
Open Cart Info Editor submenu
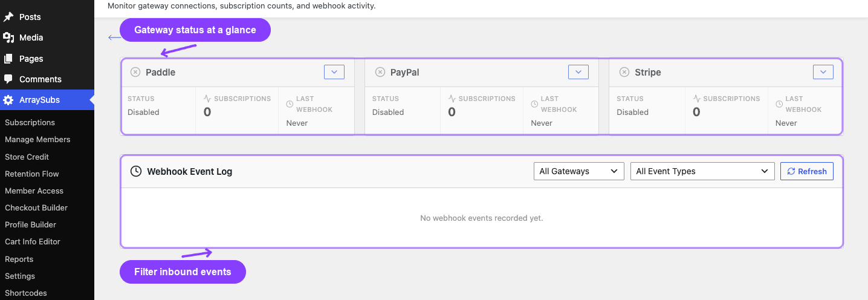(x=33, y=241)
